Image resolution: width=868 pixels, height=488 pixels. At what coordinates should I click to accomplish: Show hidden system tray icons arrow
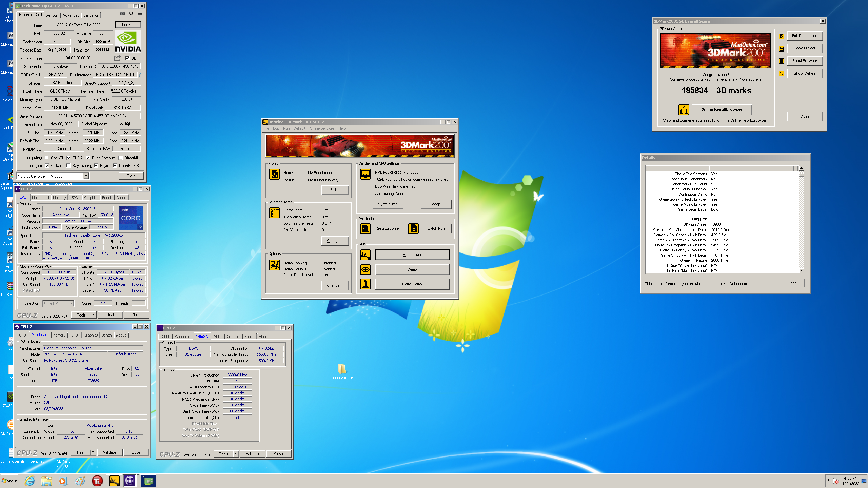[x=828, y=481]
